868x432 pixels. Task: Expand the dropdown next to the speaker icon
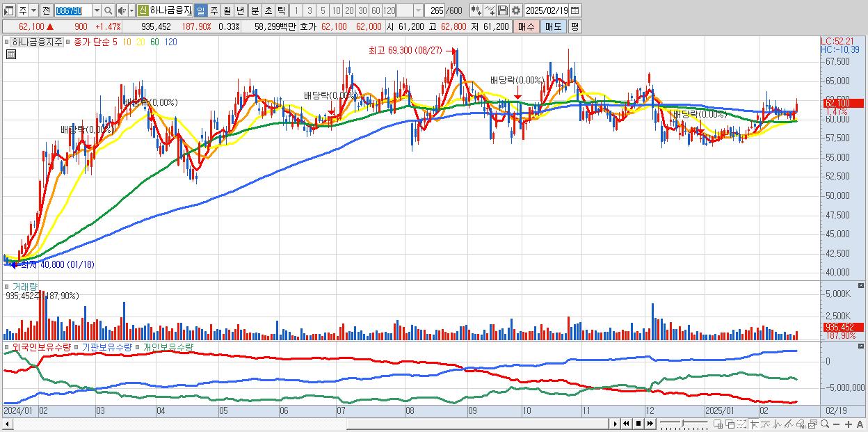(x=131, y=10)
